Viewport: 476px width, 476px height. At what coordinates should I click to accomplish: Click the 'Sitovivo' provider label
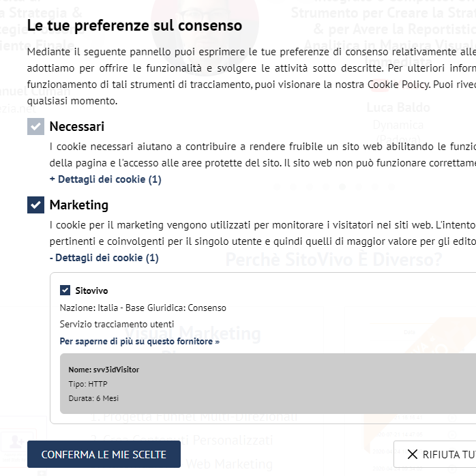91,291
